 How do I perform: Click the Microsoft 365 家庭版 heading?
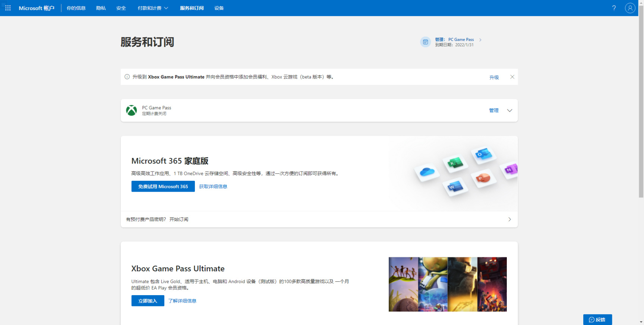170,161
